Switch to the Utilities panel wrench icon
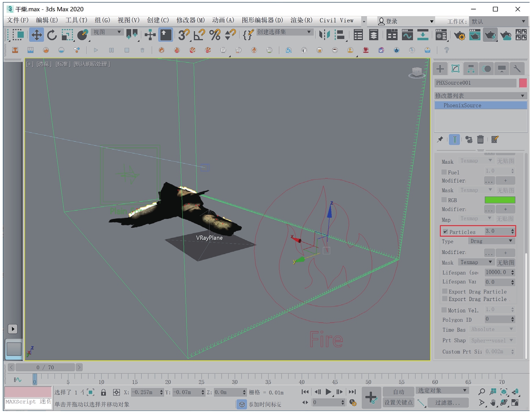Viewport: 532px width, 415px height. 517,69
